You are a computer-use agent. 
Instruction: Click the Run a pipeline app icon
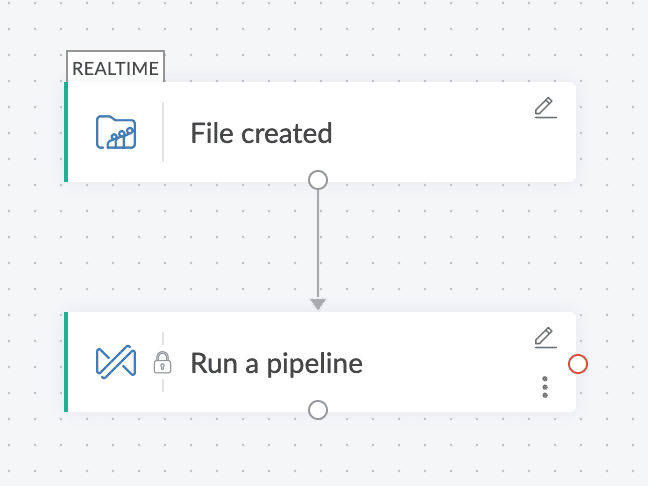tap(116, 362)
